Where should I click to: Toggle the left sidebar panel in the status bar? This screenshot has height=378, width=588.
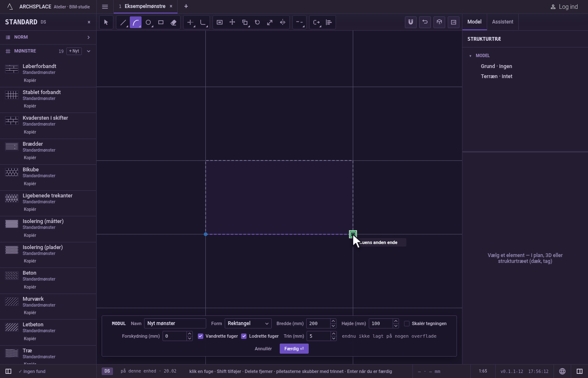pos(8,371)
